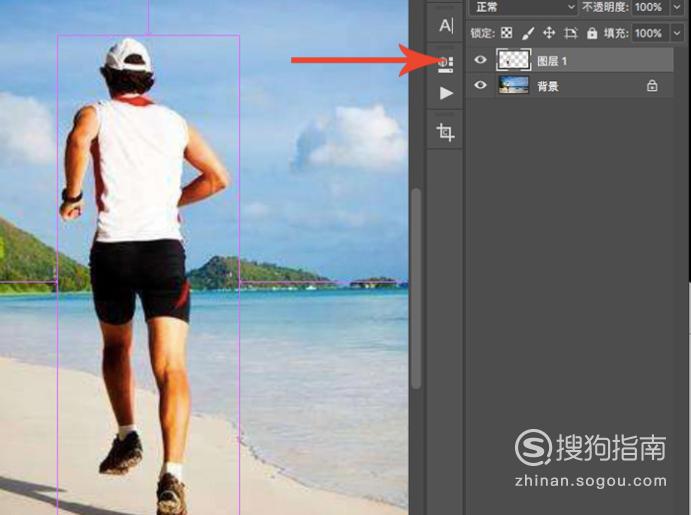Click the crop panel icon
The image size is (691, 515).
pyautogui.click(x=445, y=132)
